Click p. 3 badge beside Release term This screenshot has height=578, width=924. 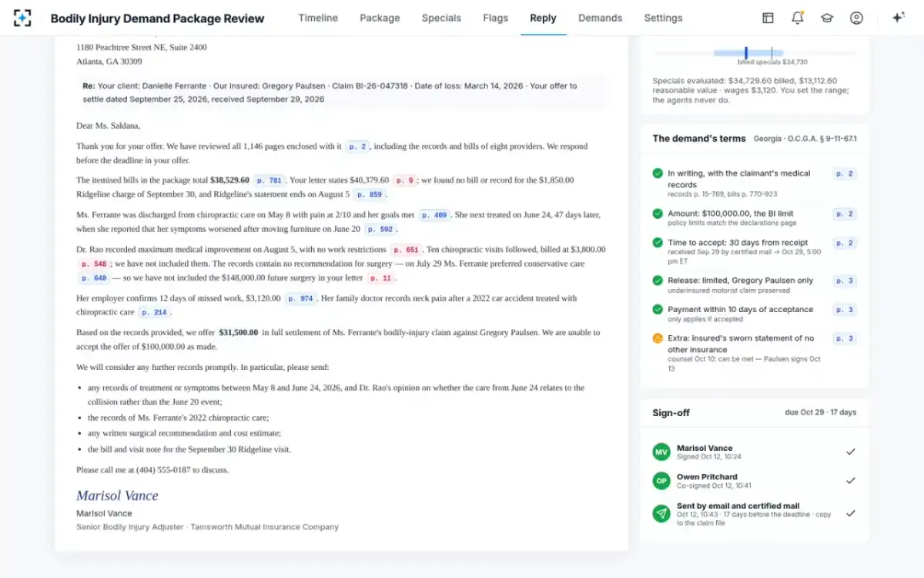tap(845, 281)
